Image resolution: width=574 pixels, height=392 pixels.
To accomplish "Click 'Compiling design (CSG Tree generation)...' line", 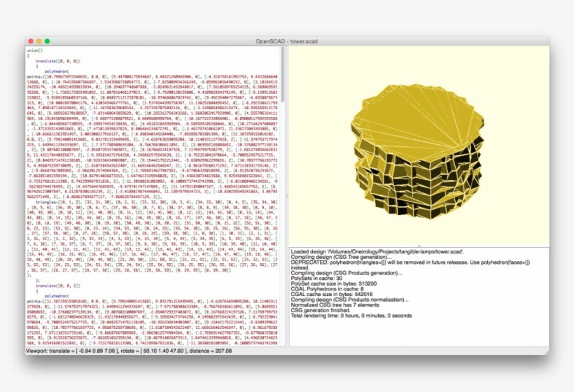I will point(341,257).
